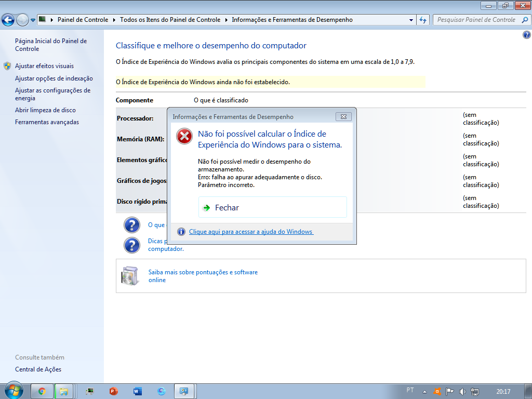The width and height of the screenshot is (532, 399).
Task: Open the 'O que' help link
Action: (x=156, y=225)
